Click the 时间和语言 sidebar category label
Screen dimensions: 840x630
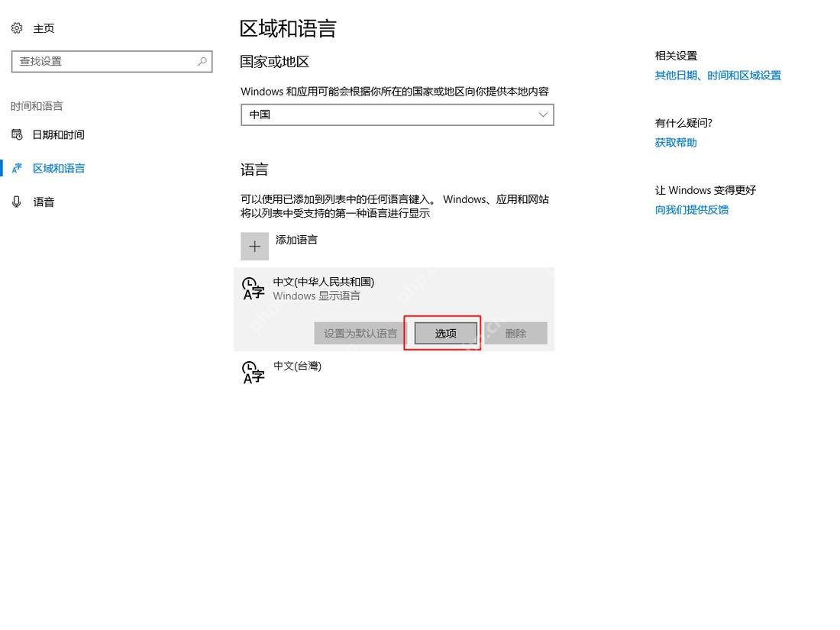point(37,106)
